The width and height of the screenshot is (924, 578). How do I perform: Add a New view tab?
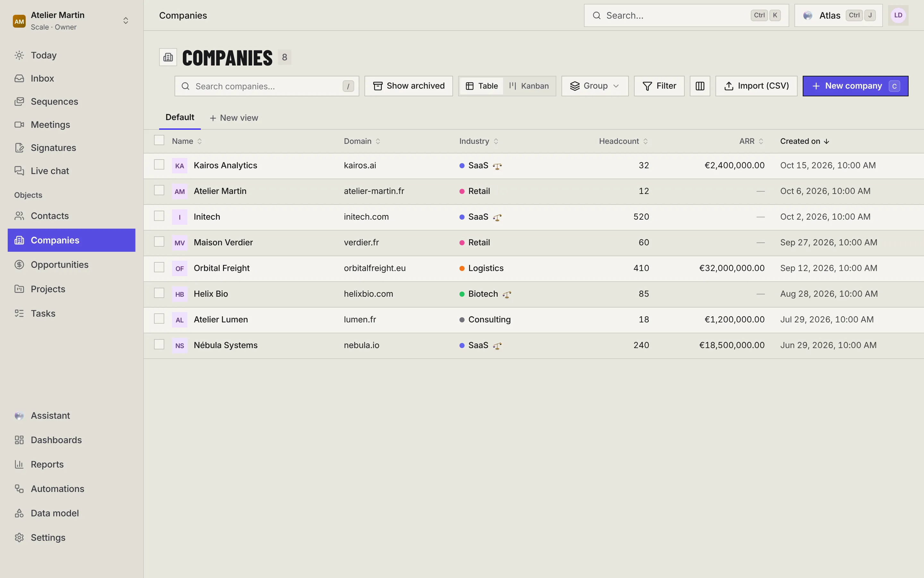click(x=234, y=118)
